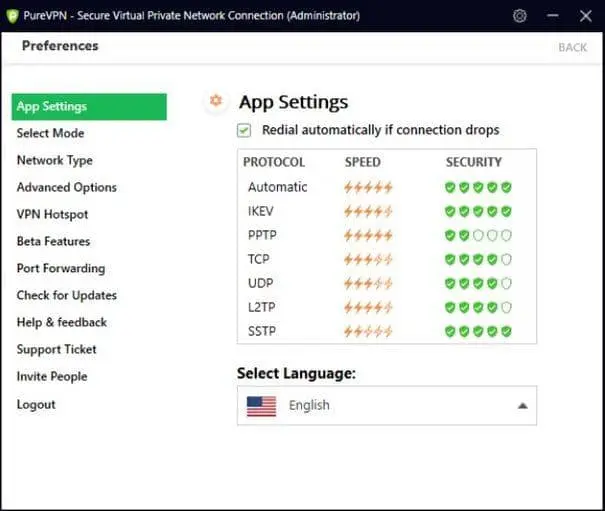Click the speed bolts rating for IKEV
The height and width of the screenshot is (511, 605).
[368, 212]
